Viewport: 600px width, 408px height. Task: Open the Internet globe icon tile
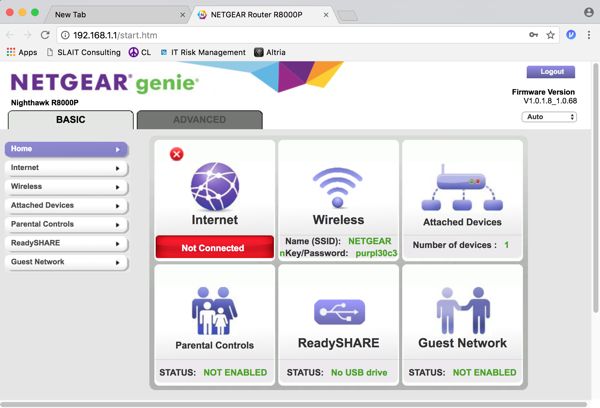click(215, 186)
